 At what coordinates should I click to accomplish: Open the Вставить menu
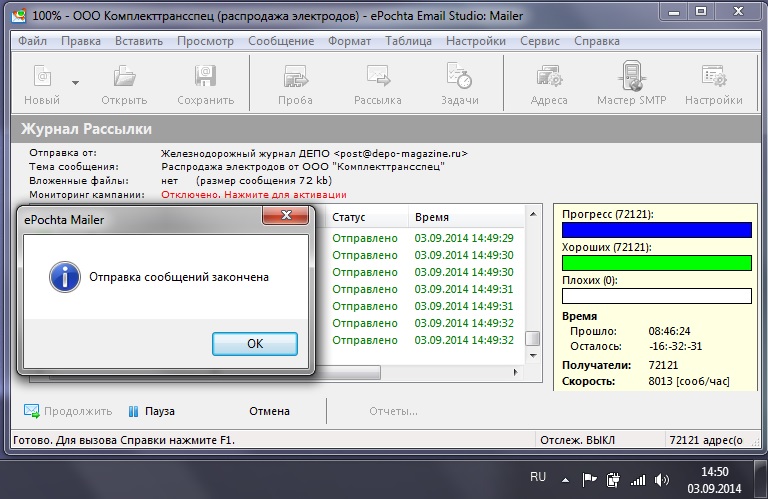pyautogui.click(x=139, y=41)
